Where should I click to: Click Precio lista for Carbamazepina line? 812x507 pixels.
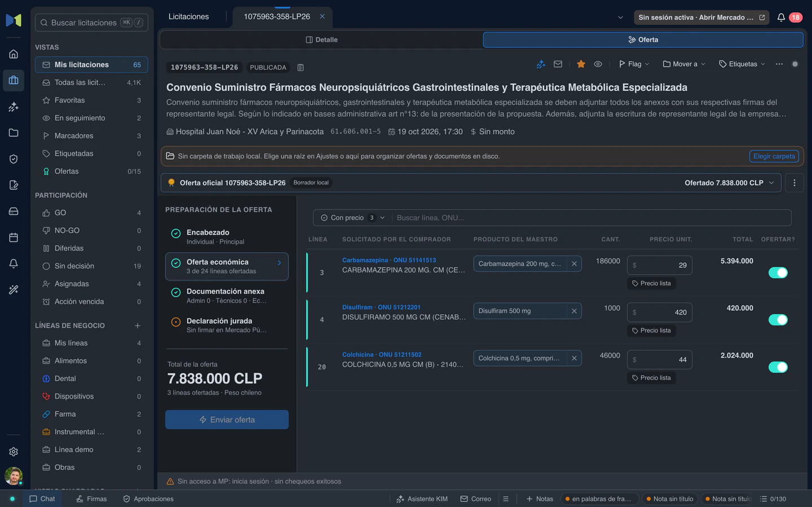point(651,284)
